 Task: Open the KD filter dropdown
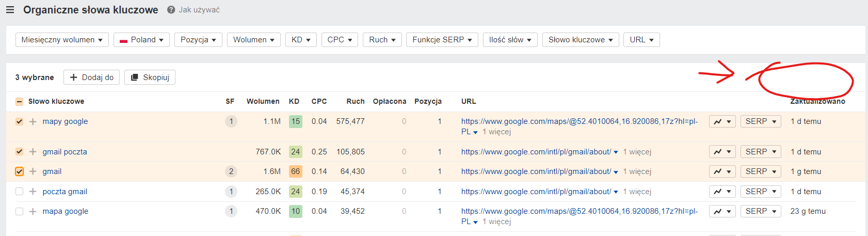tap(301, 40)
